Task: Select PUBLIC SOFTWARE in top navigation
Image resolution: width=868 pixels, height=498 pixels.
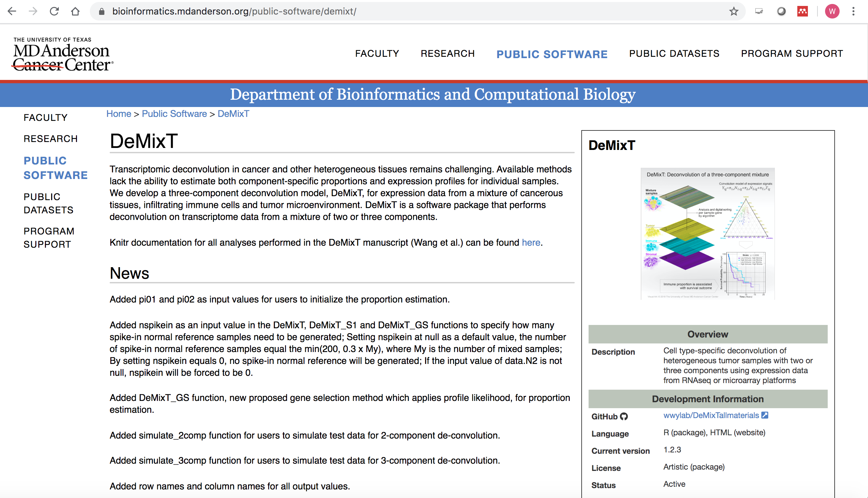Action: click(552, 54)
